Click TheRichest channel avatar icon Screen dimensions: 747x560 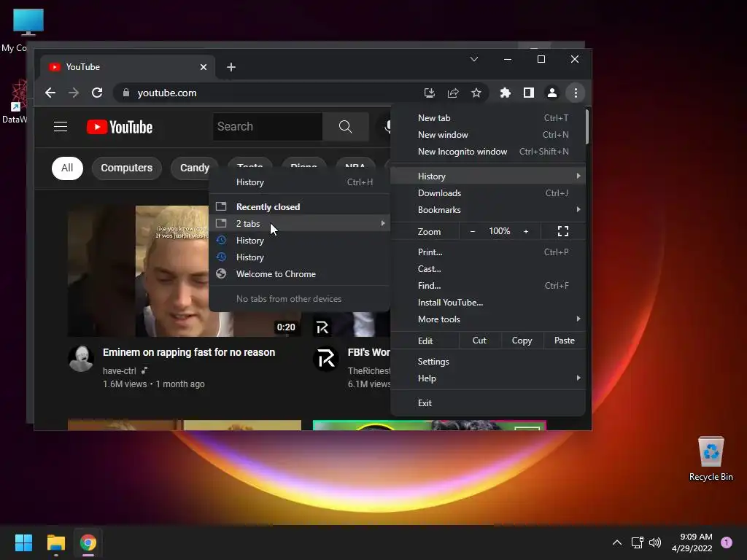326,359
